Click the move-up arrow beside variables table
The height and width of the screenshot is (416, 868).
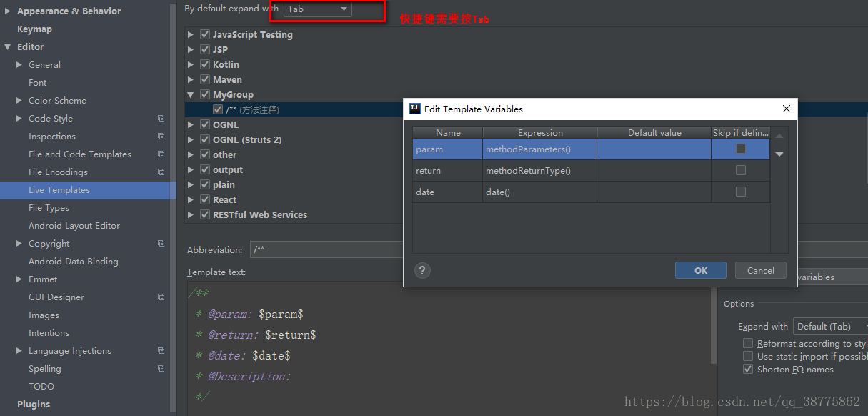pos(779,136)
